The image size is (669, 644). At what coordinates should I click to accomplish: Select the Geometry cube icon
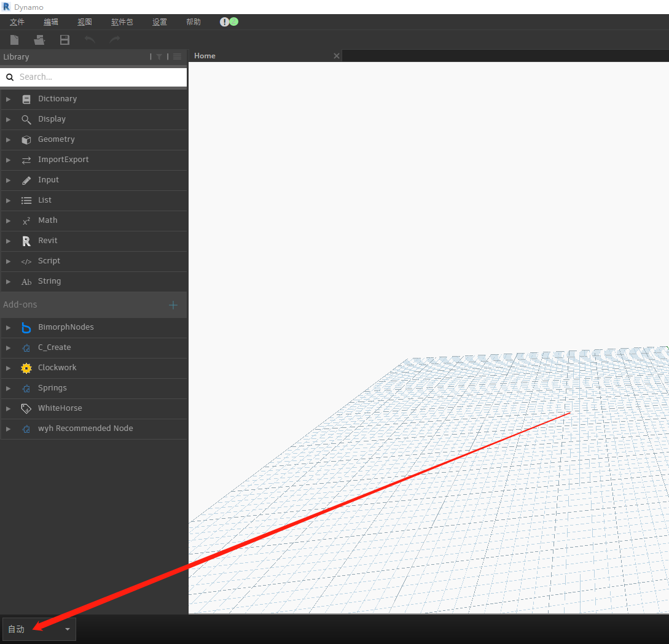coord(26,140)
